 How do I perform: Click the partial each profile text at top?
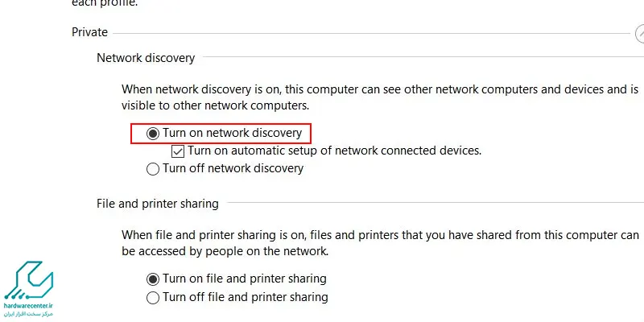105,3
